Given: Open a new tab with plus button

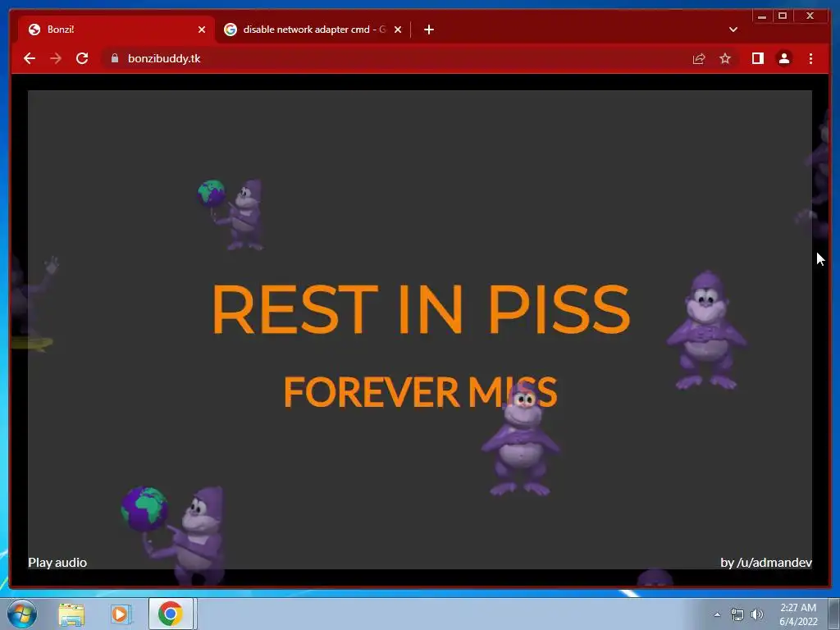Looking at the screenshot, I should (x=428, y=30).
